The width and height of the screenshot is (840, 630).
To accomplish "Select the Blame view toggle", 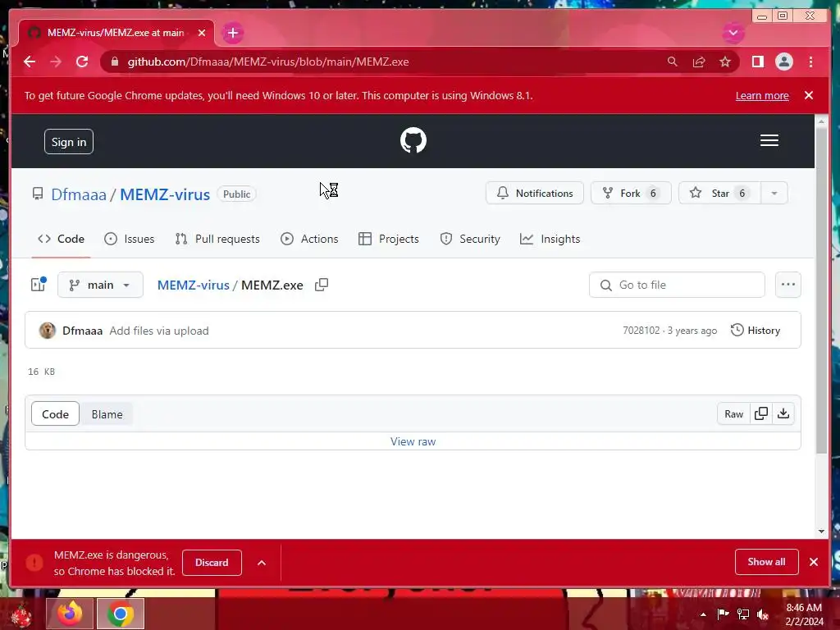I will 107,414.
